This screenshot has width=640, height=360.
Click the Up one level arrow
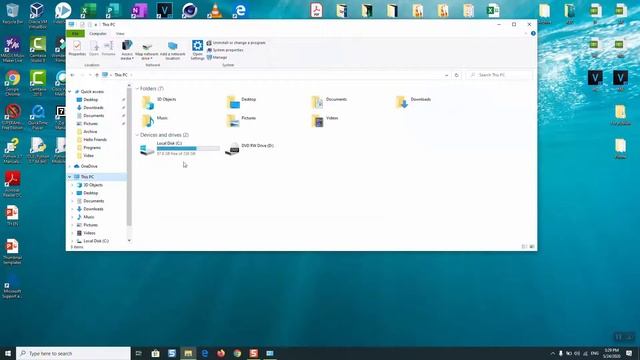click(97, 75)
